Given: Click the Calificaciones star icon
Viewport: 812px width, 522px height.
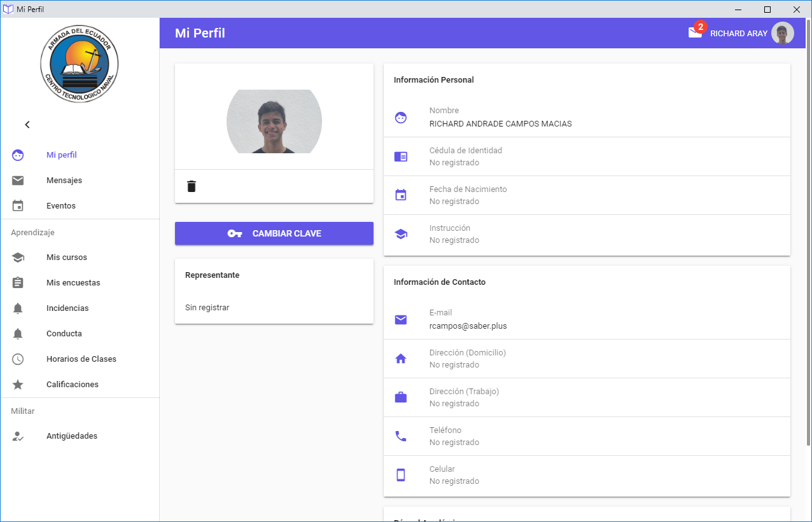Looking at the screenshot, I should [18, 385].
